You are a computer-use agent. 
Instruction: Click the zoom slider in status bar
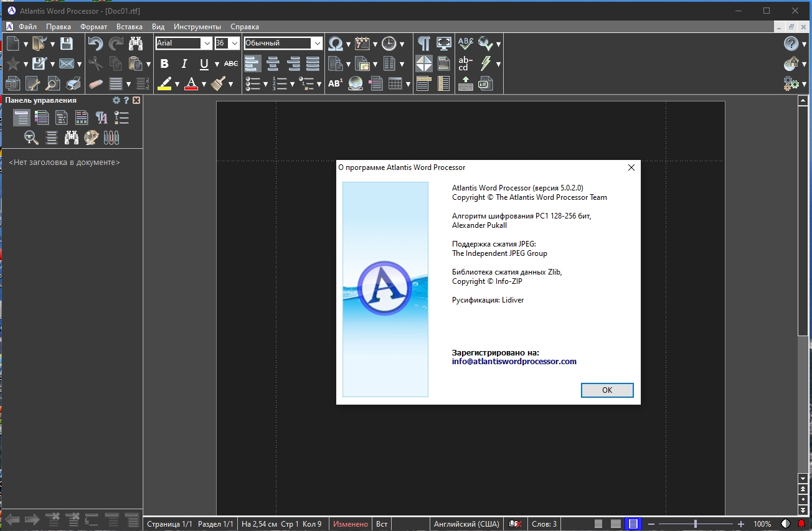696,524
